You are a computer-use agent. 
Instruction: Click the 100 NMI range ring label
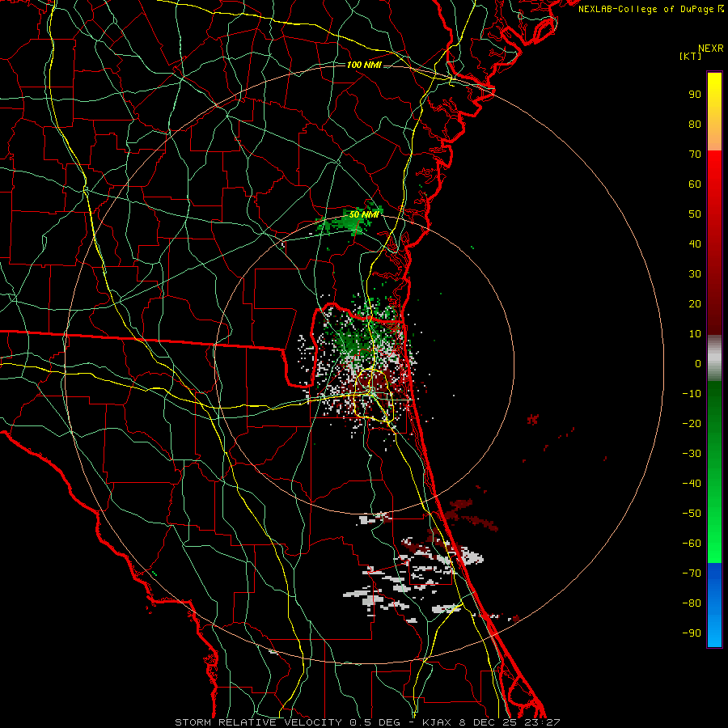pos(364,65)
